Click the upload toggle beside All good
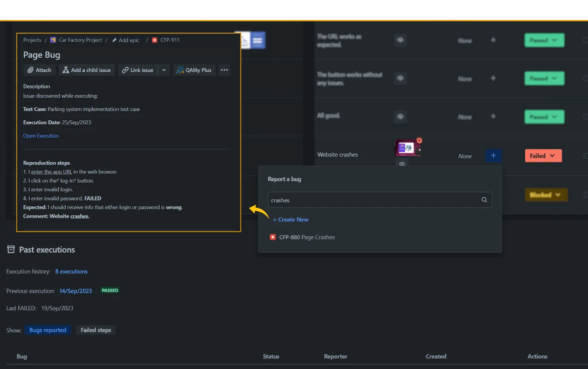This screenshot has width=588, height=369. pyautogui.click(x=400, y=116)
